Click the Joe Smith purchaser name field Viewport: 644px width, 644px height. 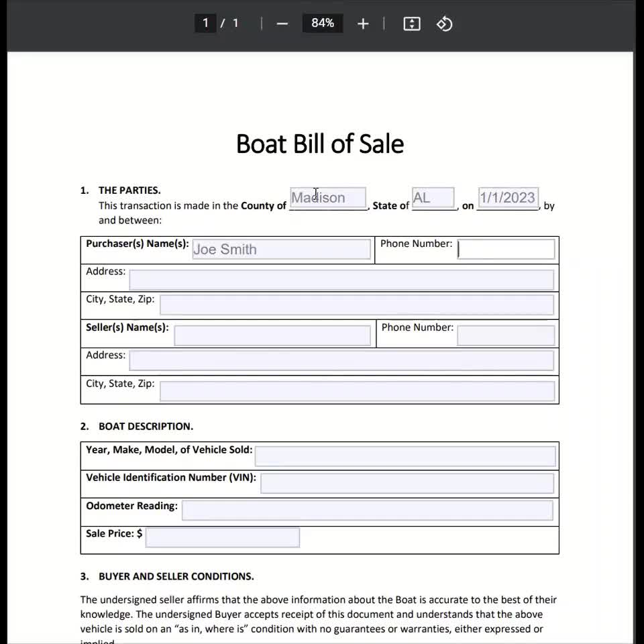(x=280, y=249)
